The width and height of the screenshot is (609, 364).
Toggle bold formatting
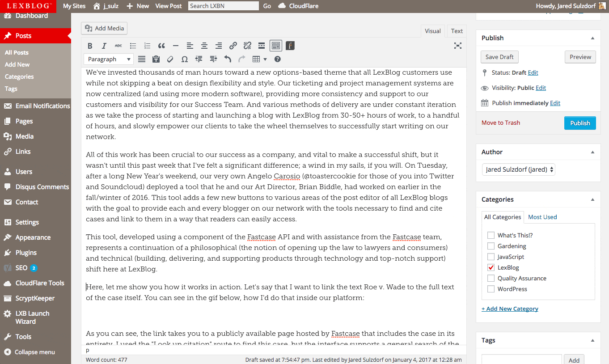[90, 46]
